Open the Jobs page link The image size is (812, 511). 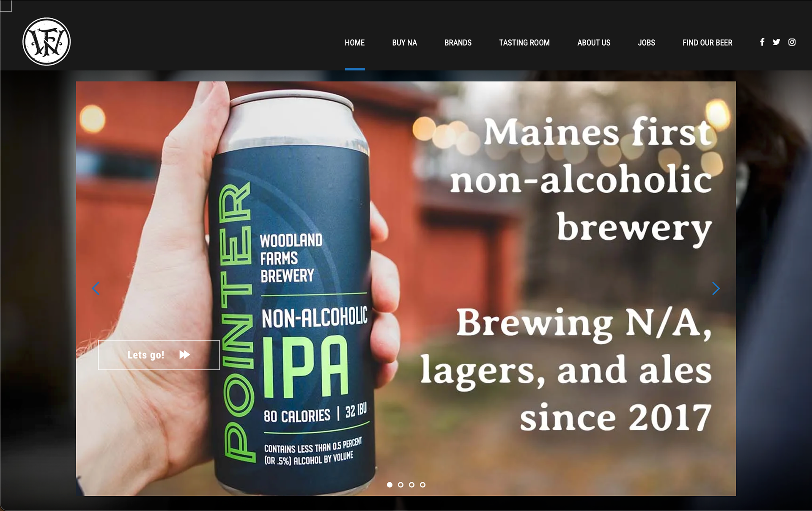(646, 43)
